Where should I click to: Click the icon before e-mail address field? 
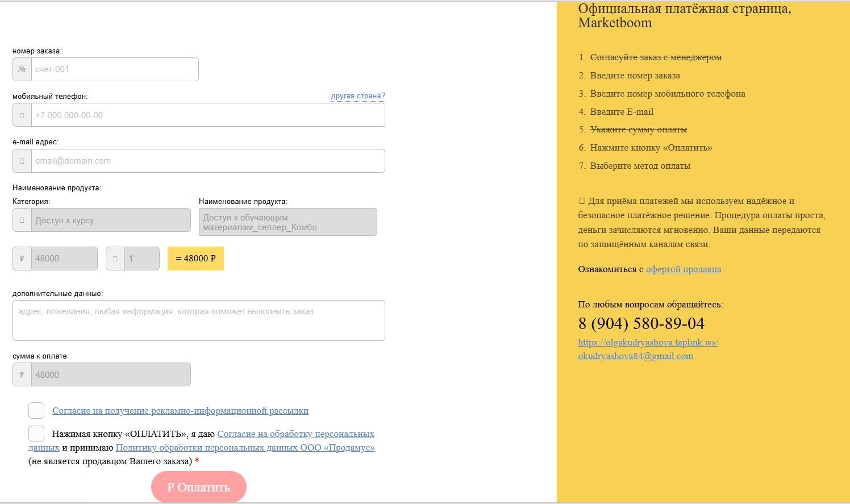22,161
